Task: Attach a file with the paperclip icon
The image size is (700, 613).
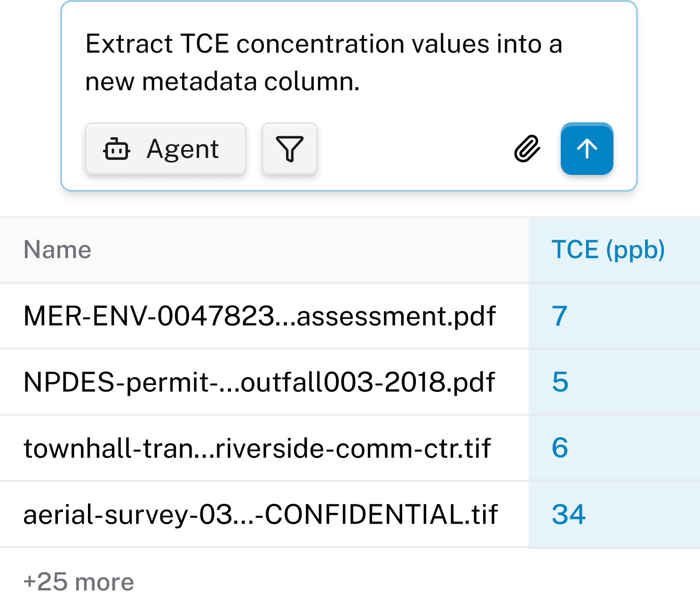Action: [527, 149]
